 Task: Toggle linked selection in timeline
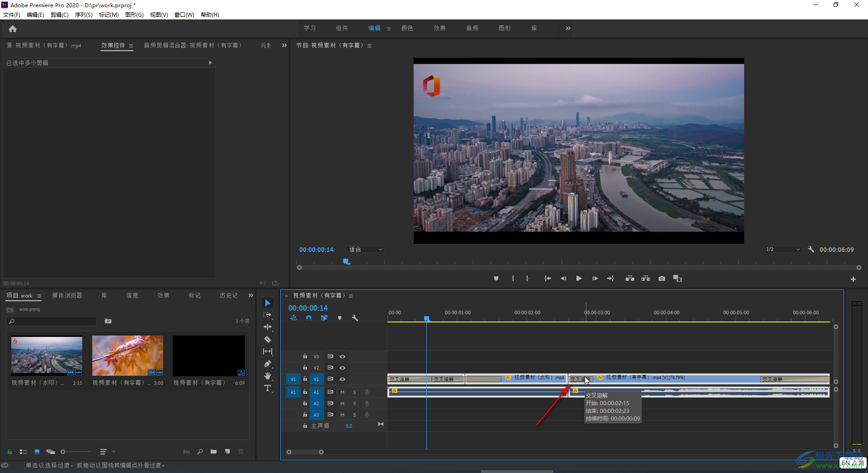324,318
